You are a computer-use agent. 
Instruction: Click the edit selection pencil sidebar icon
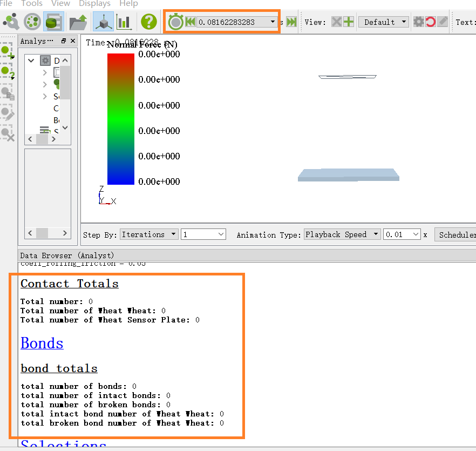click(8, 113)
